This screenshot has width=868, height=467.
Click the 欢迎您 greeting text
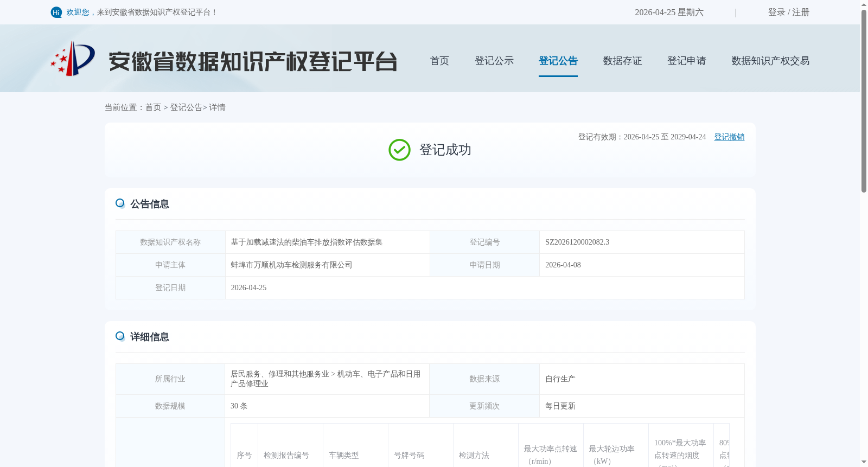(78, 12)
